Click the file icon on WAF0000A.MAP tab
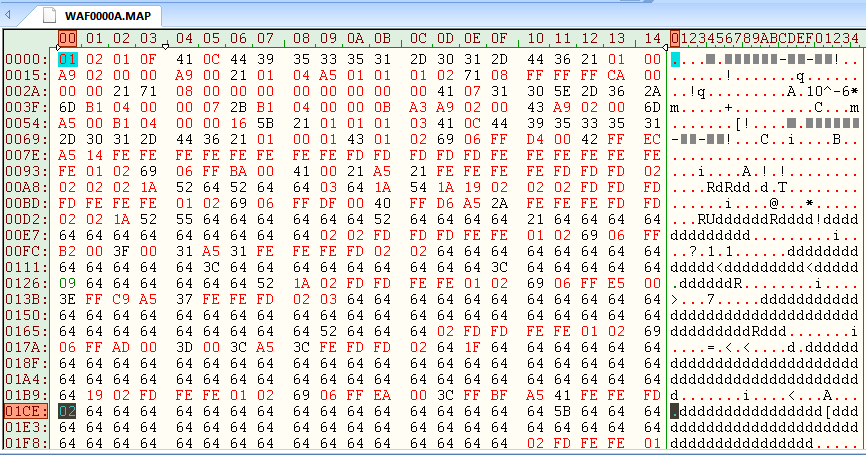Screen dimensions: 866x455 48,17
